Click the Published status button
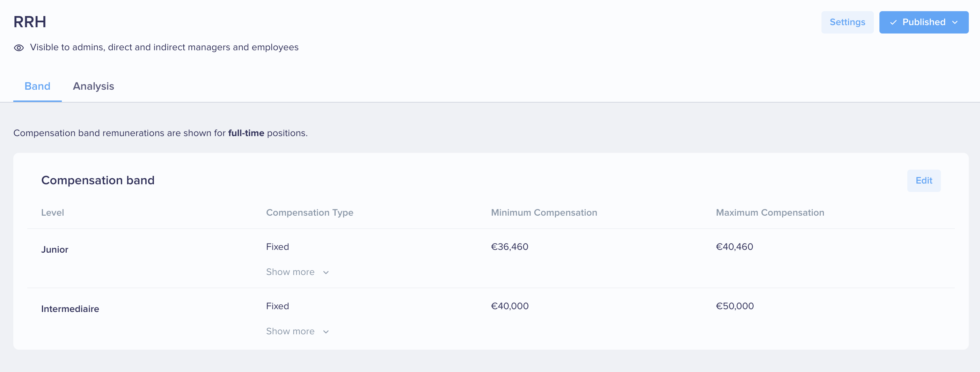Image resolution: width=980 pixels, height=372 pixels. [x=924, y=22]
